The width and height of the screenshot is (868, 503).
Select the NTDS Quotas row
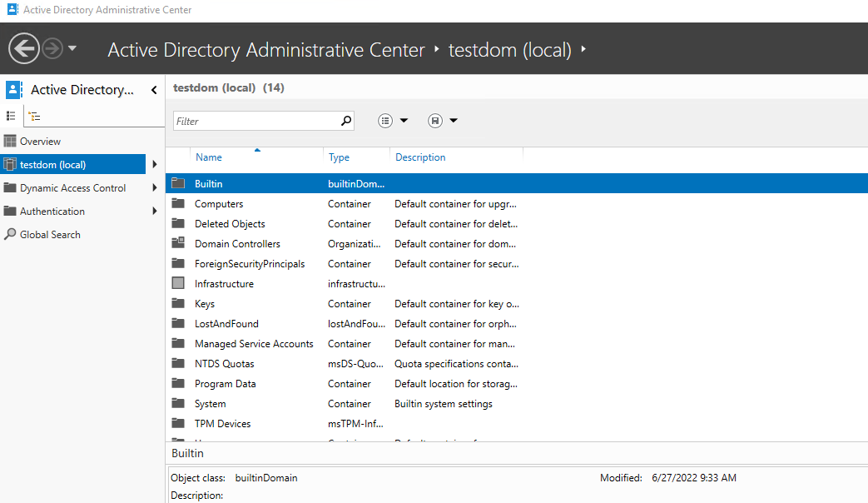(517, 363)
